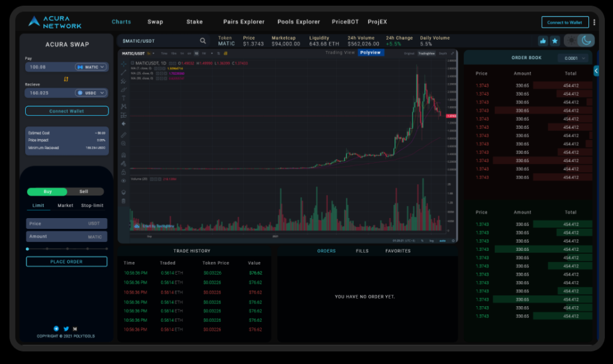Click the trash remove drawings tool
Viewport: 613px width, 364px height.
coord(123,201)
